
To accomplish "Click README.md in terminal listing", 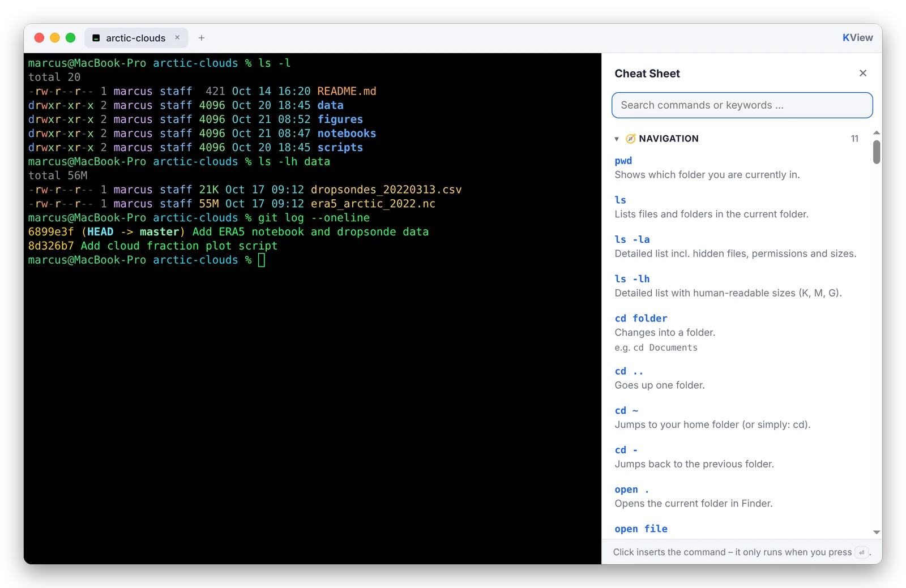I will (x=347, y=91).
